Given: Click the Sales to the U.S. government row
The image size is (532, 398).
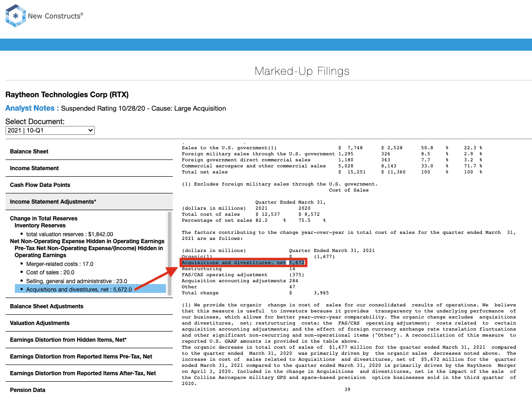Looking at the screenshot, I should [x=332, y=148].
